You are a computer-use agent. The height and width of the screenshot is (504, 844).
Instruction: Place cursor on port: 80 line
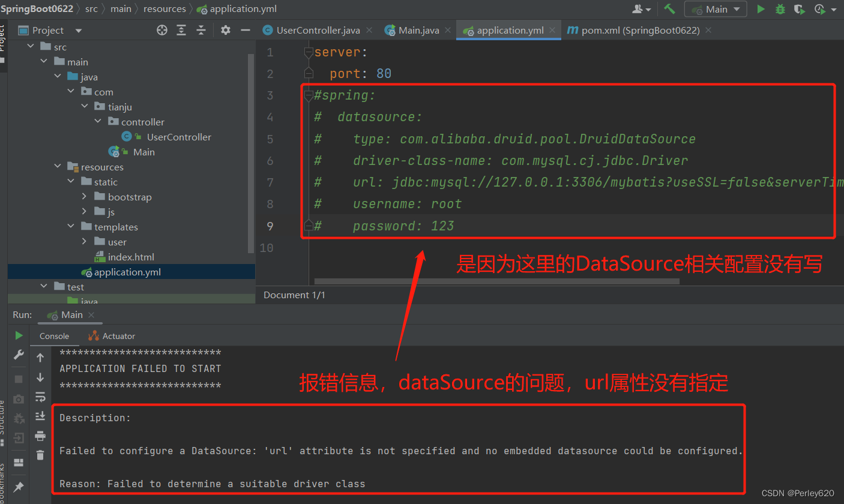[x=360, y=74]
